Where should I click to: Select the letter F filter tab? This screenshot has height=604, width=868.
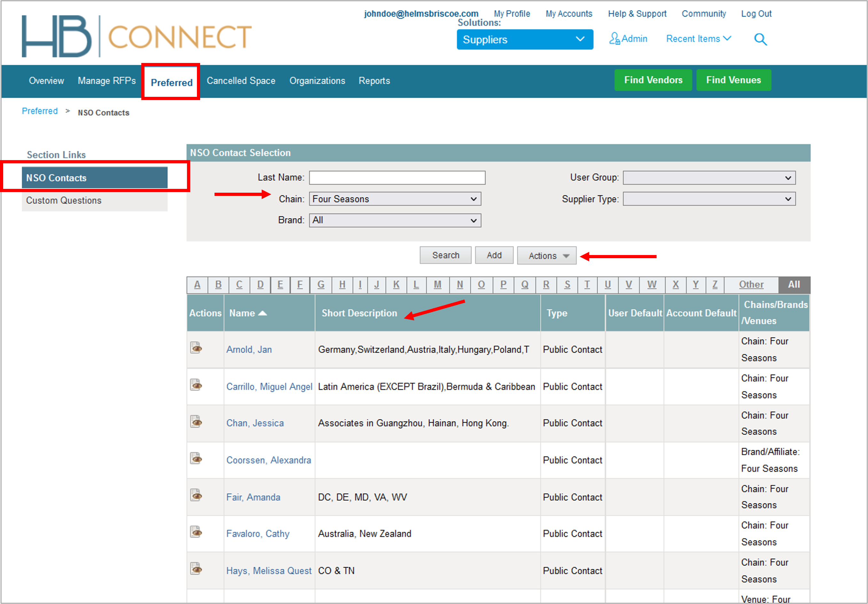pyautogui.click(x=300, y=285)
